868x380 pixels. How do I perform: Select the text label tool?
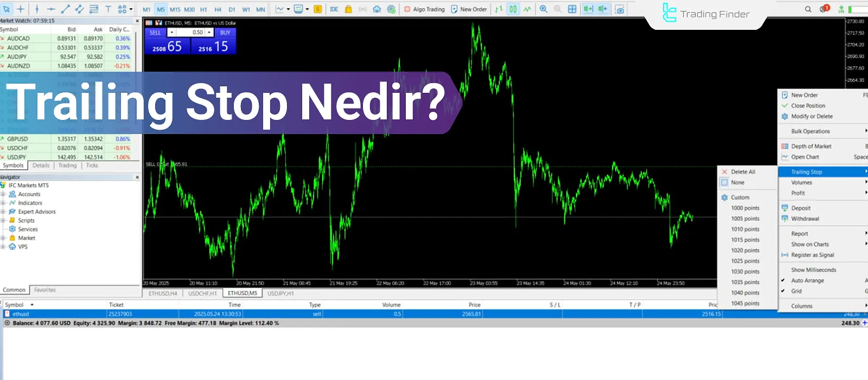point(108,9)
